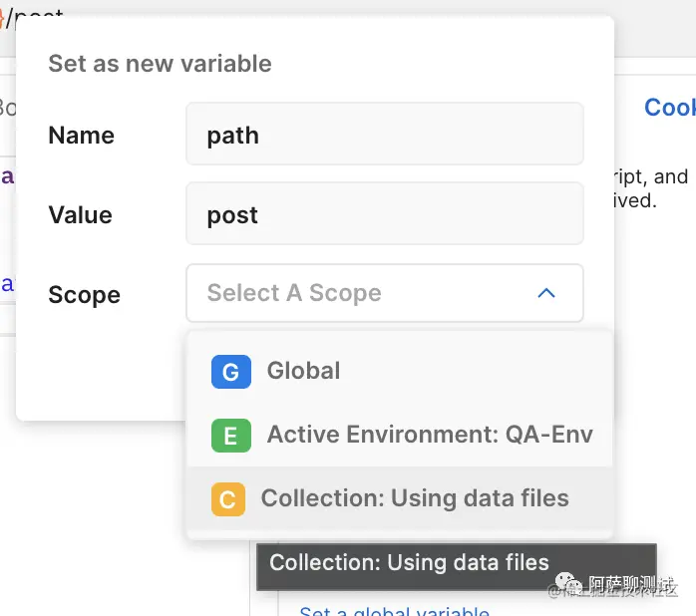Click the Scope label
Image resolution: width=696 pixels, height=616 pixels.
tap(85, 295)
